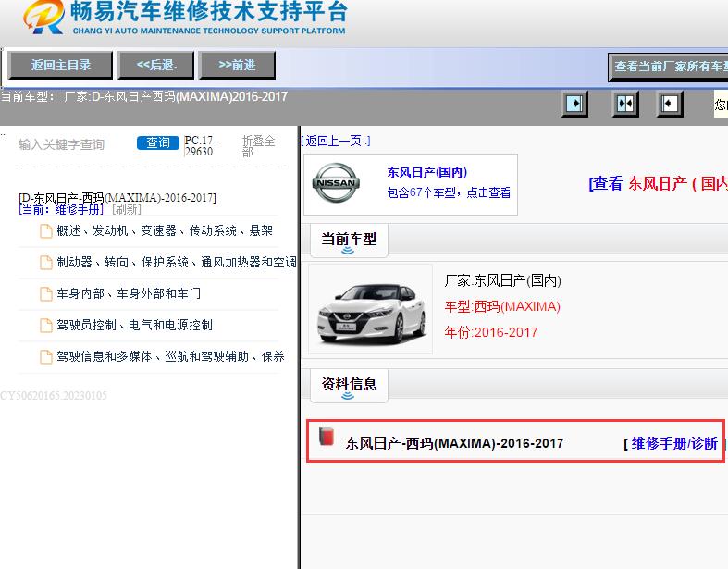Click the expand-right panel layout icon
Screen dimensions: 728x569
574,103
